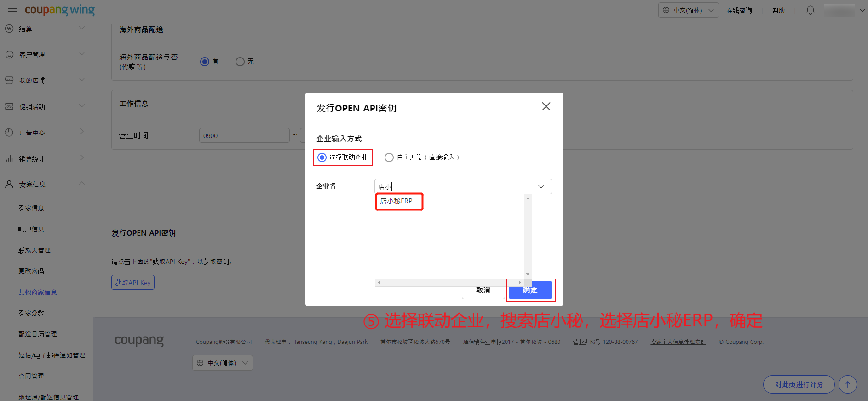Screen dimensions: 868x401
Task: Close the OPEN API key dialog
Action: coord(546,106)
